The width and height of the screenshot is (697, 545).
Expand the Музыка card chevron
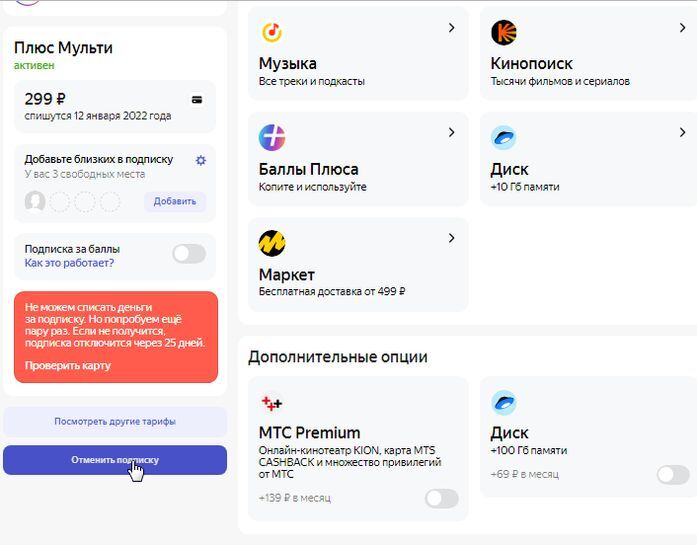click(x=451, y=27)
